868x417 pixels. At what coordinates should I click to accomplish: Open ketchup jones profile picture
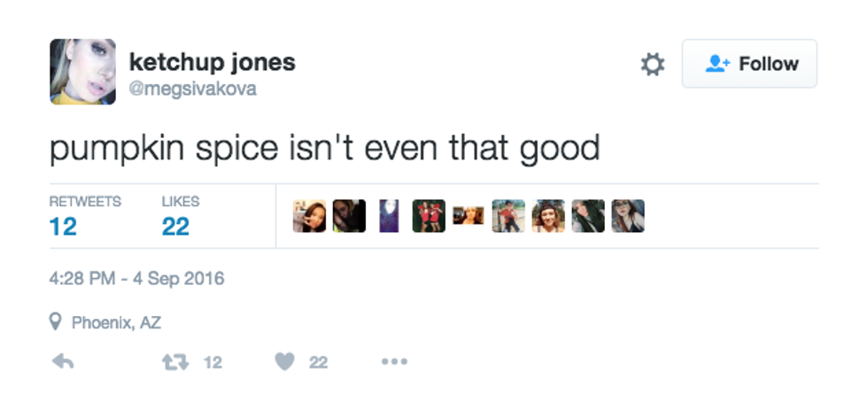click(x=82, y=72)
